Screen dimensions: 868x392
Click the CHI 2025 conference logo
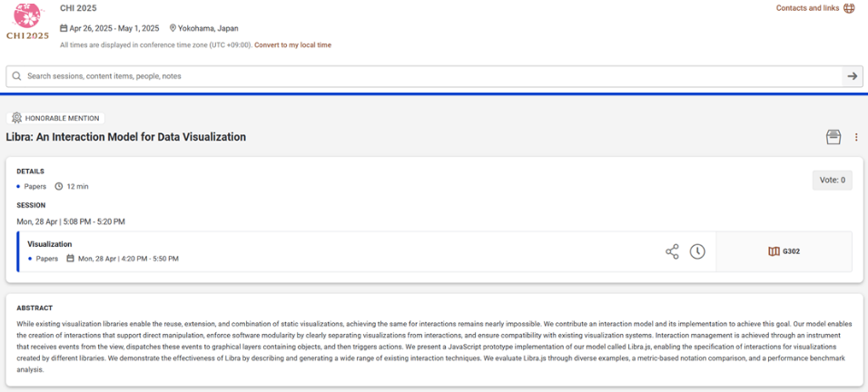coord(26,21)
